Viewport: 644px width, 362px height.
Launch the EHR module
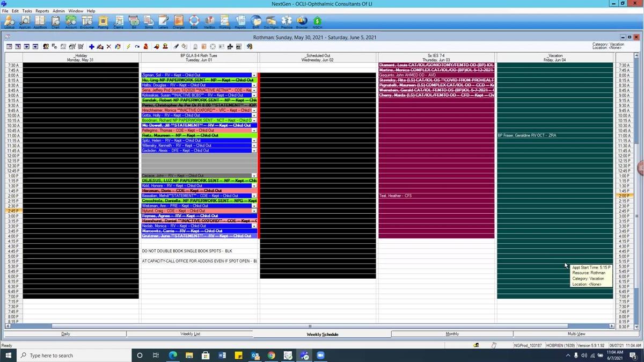[255, 21]
